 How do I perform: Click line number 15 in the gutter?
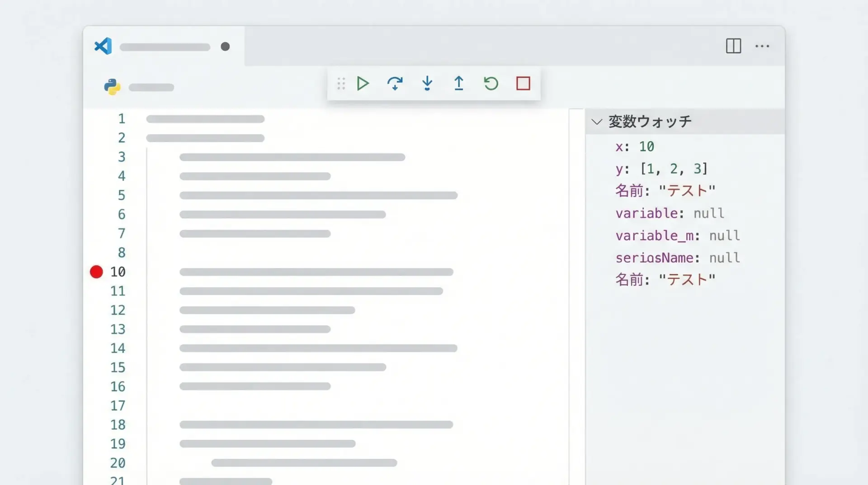point(118,367)
